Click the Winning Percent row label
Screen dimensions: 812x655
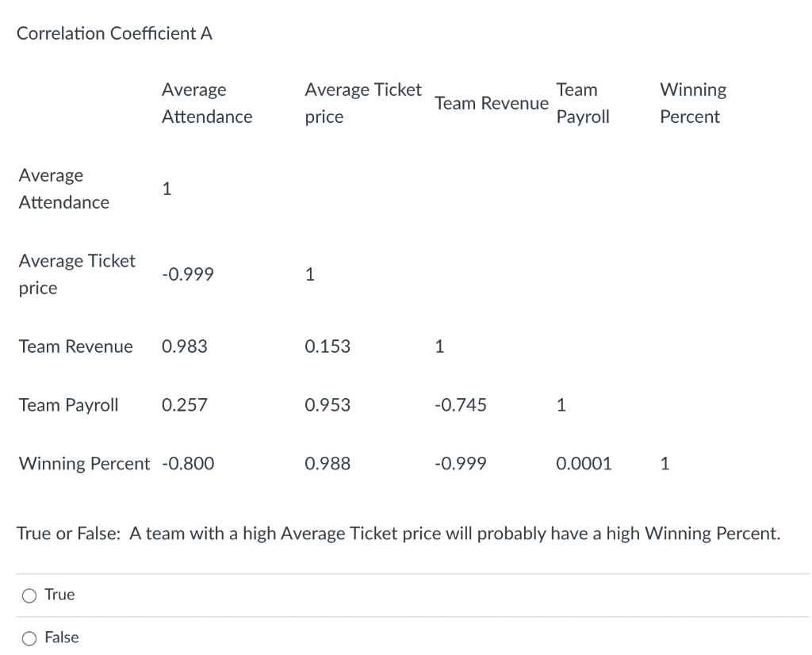[x=83, y=463]
